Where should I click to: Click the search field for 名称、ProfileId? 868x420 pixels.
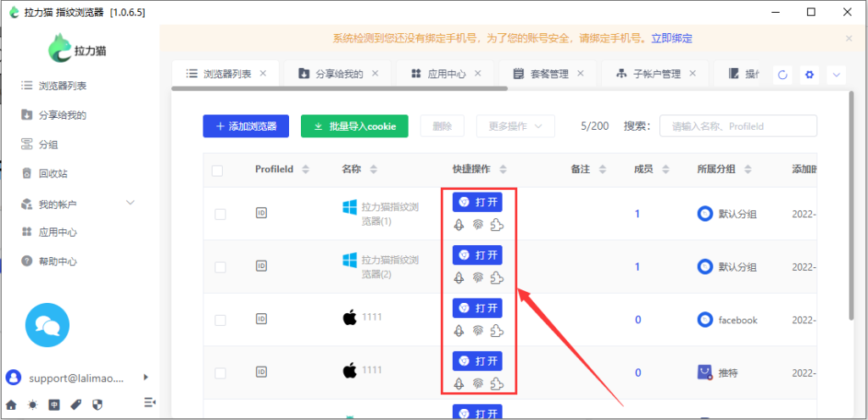coord(738,126)
